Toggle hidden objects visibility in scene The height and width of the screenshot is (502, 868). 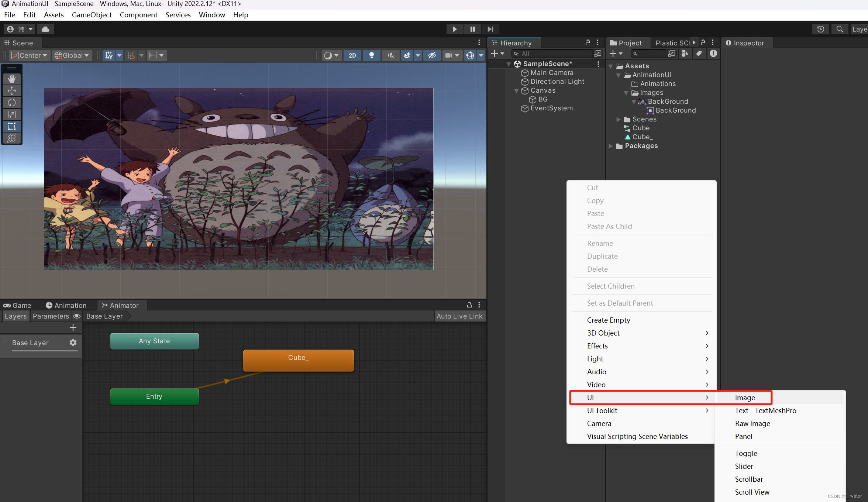click(x=432, y=55)
